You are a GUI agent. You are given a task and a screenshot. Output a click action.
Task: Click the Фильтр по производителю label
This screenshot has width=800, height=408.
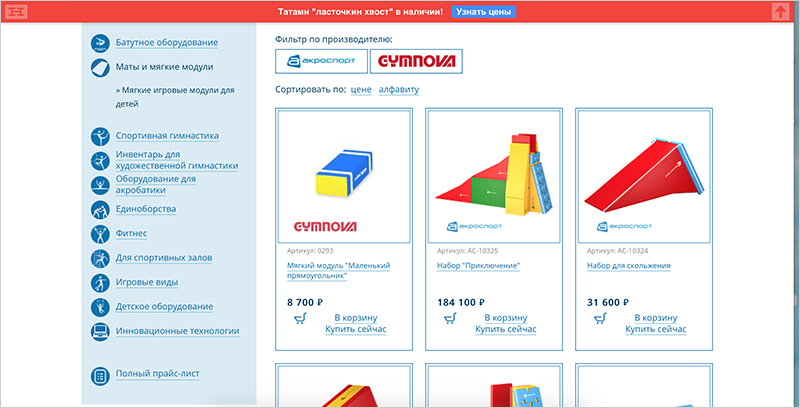(x=334, y=39)
